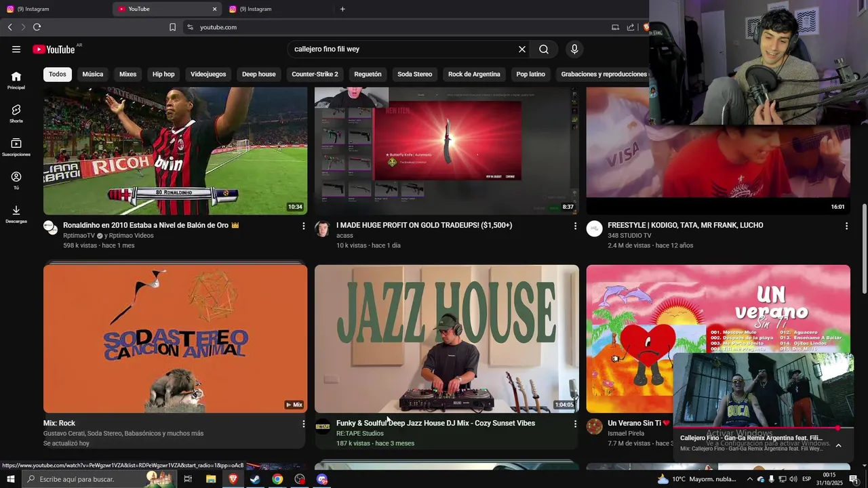Go back in the browser

click(9, 27)
